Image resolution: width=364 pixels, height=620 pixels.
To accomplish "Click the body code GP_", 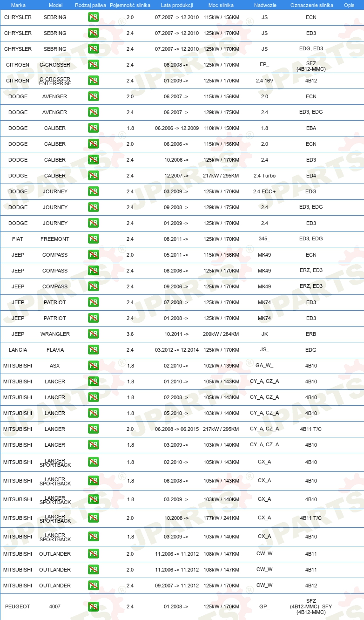I will (264, 607).
